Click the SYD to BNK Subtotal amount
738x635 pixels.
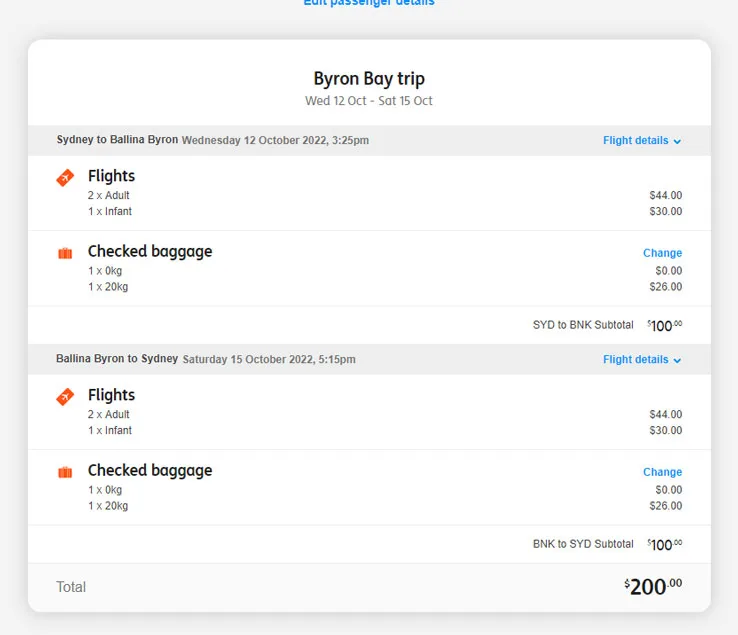tap(664, 325)
